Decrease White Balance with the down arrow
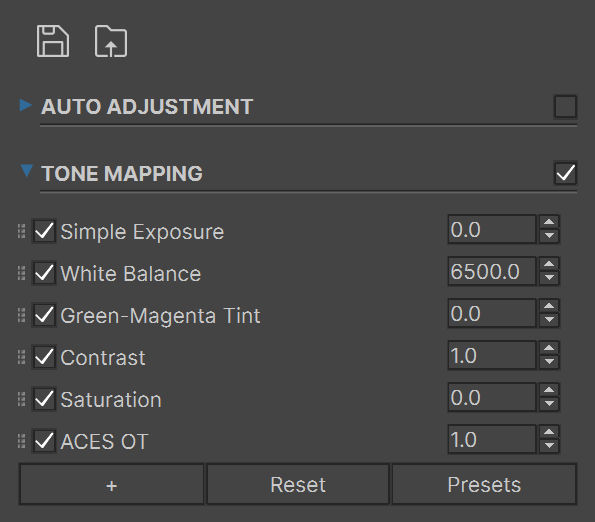The width and height of the screenshot is (595, 522). tap(549, 278)
